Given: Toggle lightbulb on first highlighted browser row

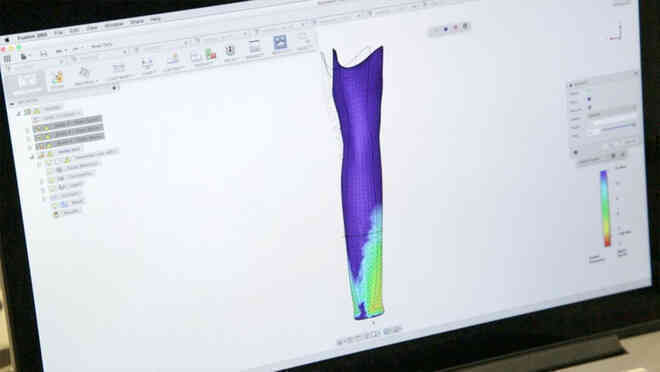Looking at the screenshot, I should (46, 128).
